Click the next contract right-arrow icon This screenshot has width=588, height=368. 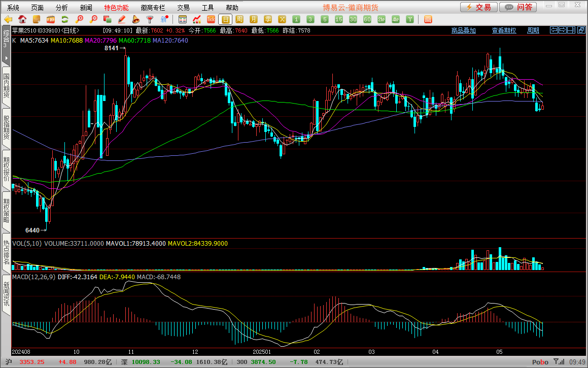[563, 30]
